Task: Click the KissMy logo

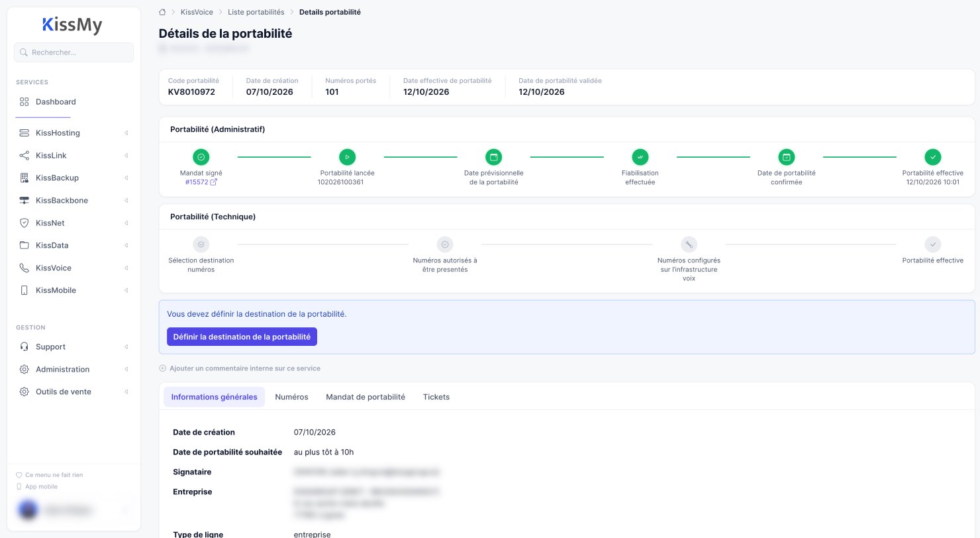Action: (73, 25)
